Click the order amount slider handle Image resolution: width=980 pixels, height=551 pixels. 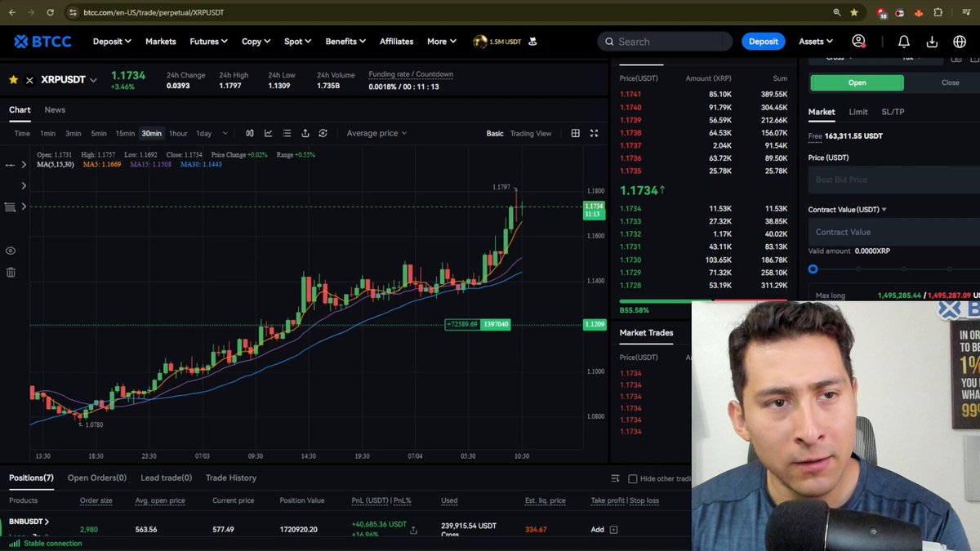813,269
